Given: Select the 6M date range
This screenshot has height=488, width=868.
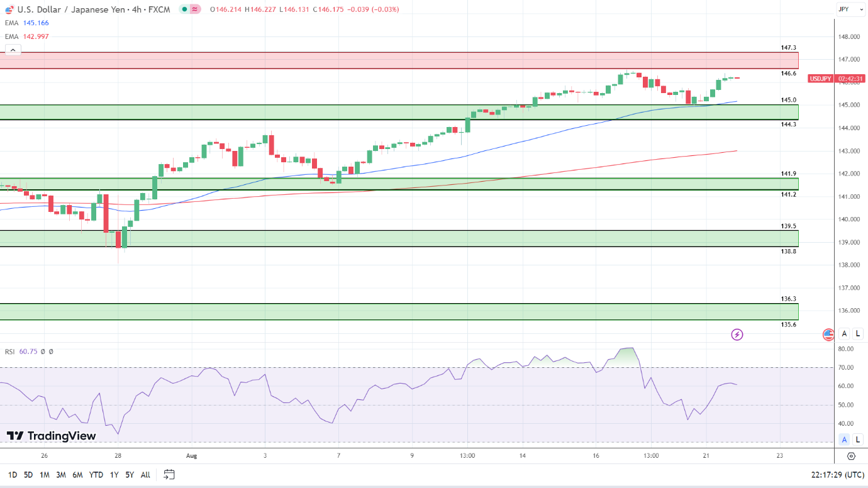Looking at the screenshot, I should click(x=77, y=475).
